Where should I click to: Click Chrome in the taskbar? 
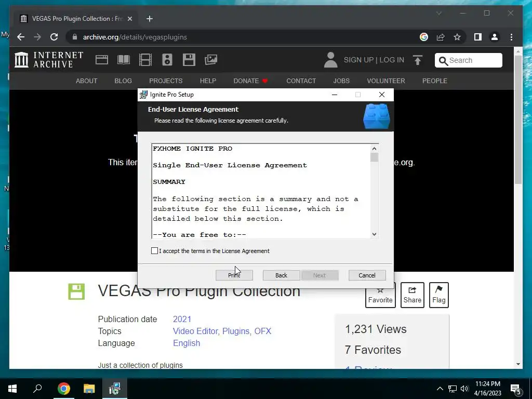pyautogui.click(x=63, y=389)
